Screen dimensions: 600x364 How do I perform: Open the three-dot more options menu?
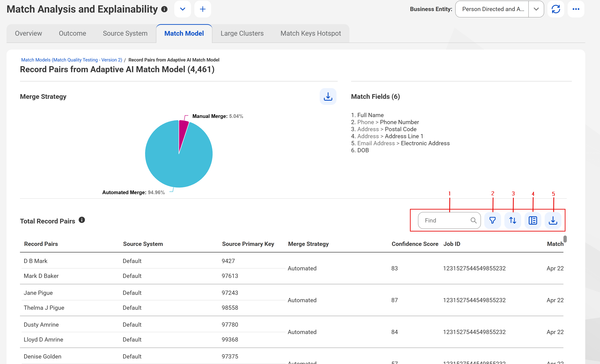[x=576, y=9]
